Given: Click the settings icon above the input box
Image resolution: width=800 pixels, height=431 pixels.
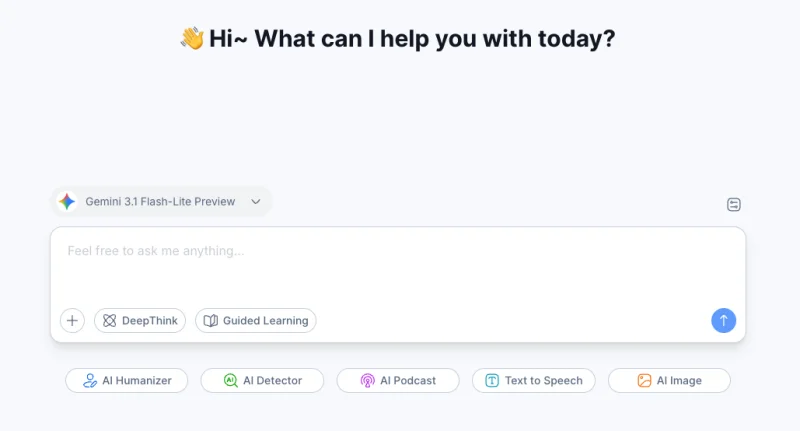Looking at the screenshot, I should 734,205.
